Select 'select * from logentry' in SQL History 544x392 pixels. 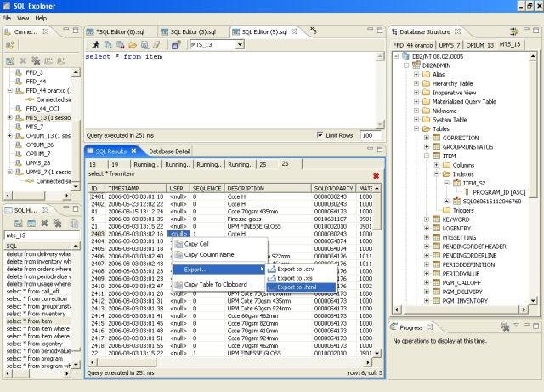click(x=35, y=344)
